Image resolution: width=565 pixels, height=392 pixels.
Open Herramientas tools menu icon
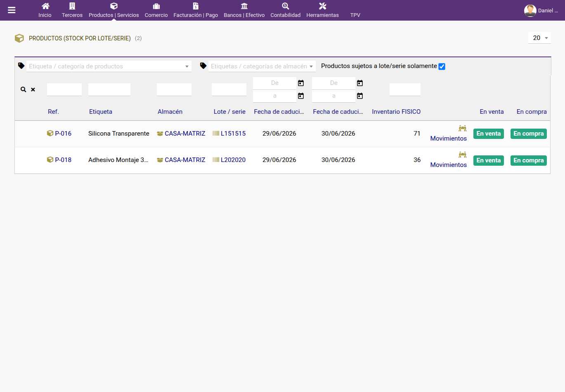coord(323,6)
